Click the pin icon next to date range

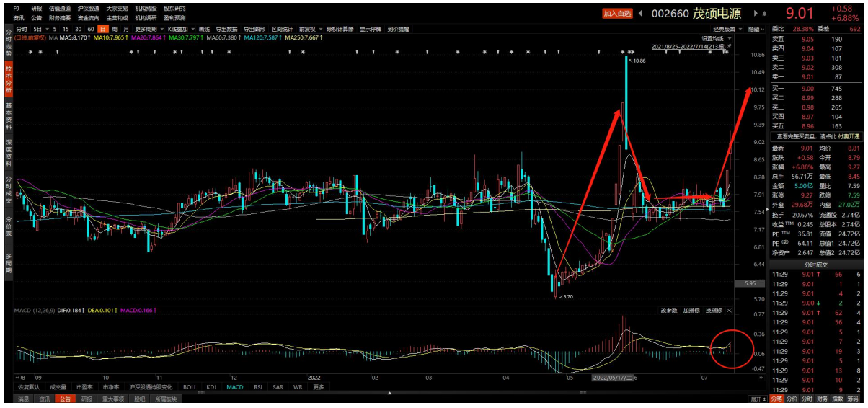click(x=729, y=45)
